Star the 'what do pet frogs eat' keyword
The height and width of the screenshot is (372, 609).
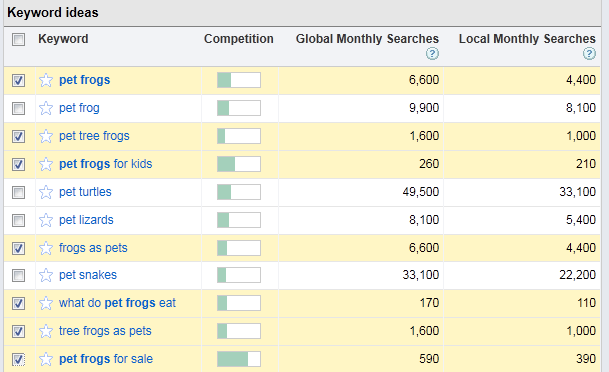46,303
